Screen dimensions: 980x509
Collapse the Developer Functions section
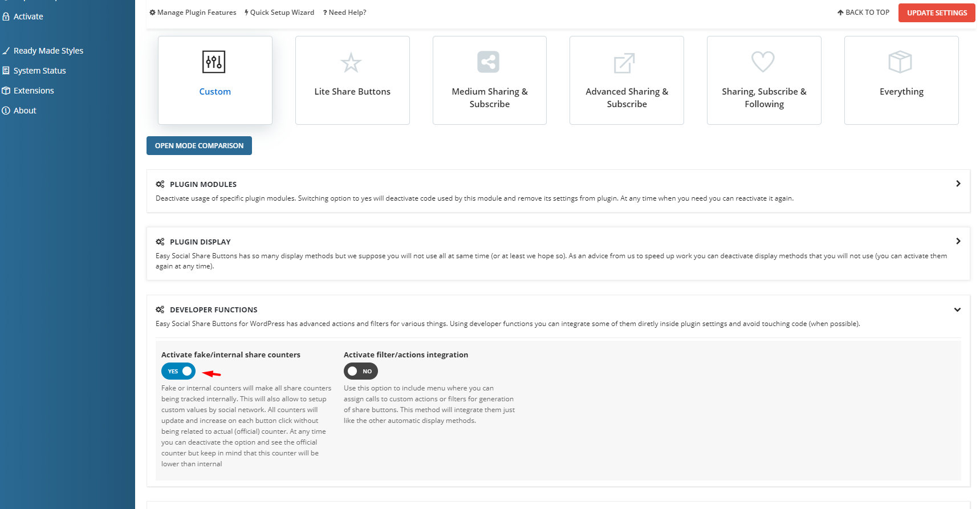(x=957, y=310)
